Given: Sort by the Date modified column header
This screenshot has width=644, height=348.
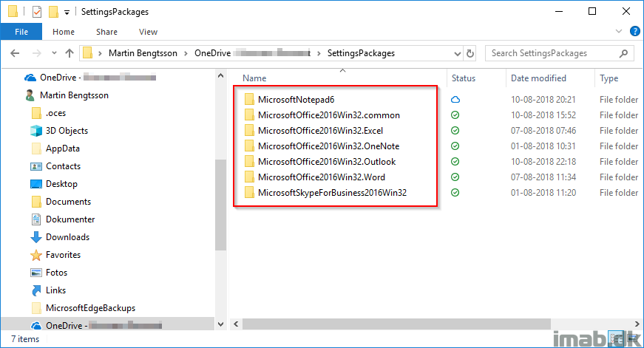Looking at the screenshot, I should (538, 78).
